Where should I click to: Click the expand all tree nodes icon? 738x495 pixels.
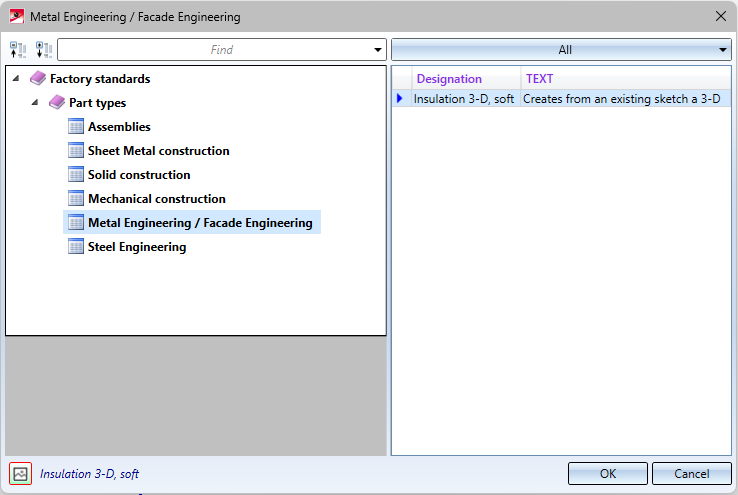[44, 50]
